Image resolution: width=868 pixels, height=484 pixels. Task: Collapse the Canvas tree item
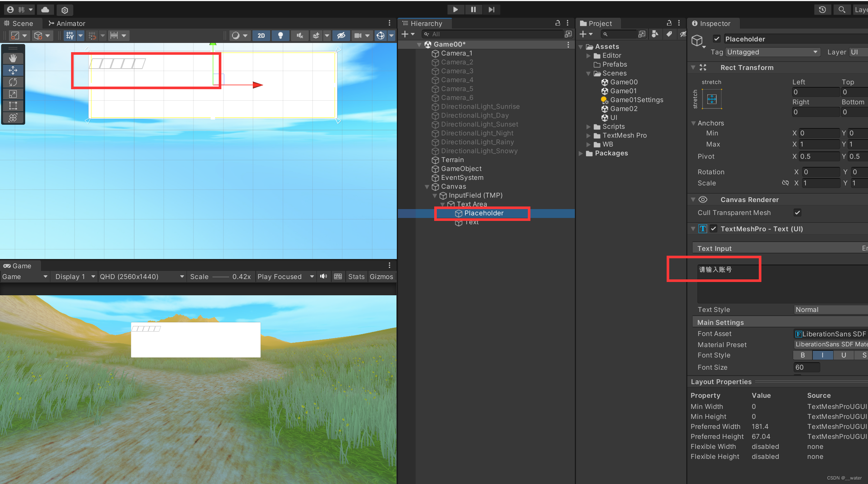(427, 186)
